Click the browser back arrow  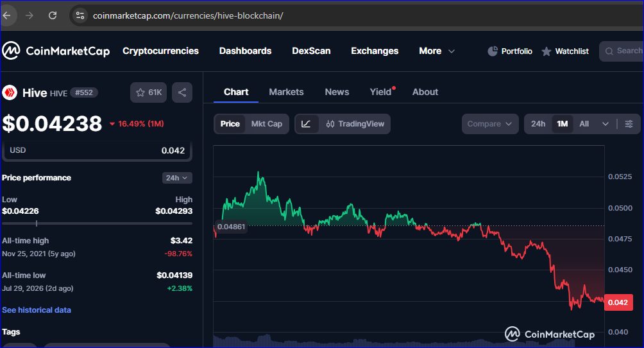click(x=6, y=15)
